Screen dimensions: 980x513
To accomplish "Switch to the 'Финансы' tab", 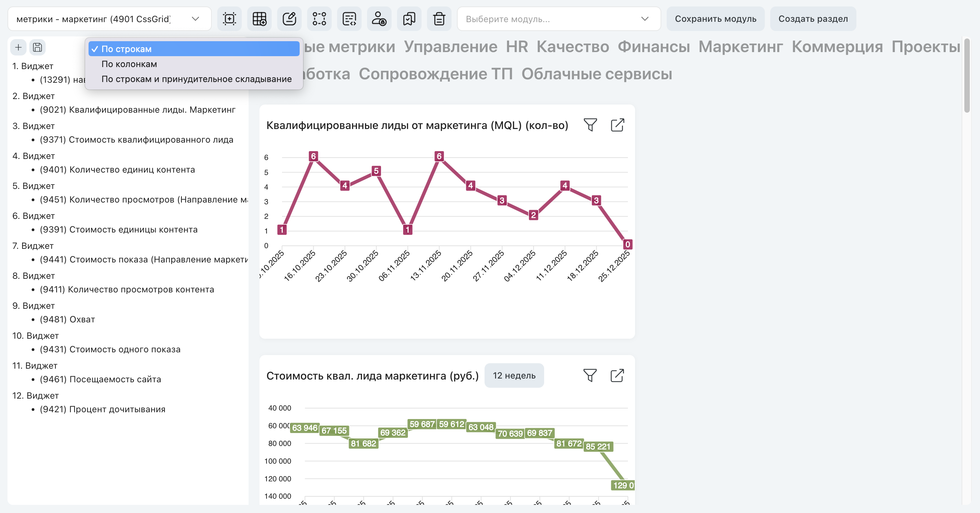I will pos(653,47).
